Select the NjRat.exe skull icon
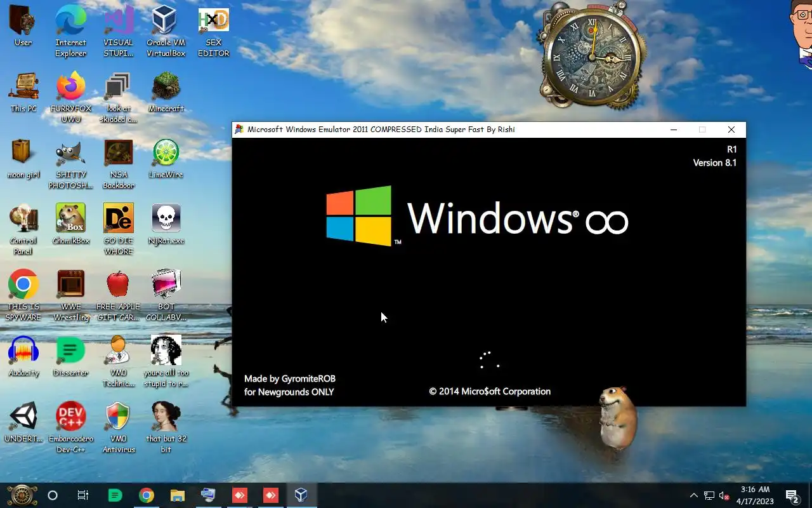This screenshot has height=508, width=812. pos(166,225)
